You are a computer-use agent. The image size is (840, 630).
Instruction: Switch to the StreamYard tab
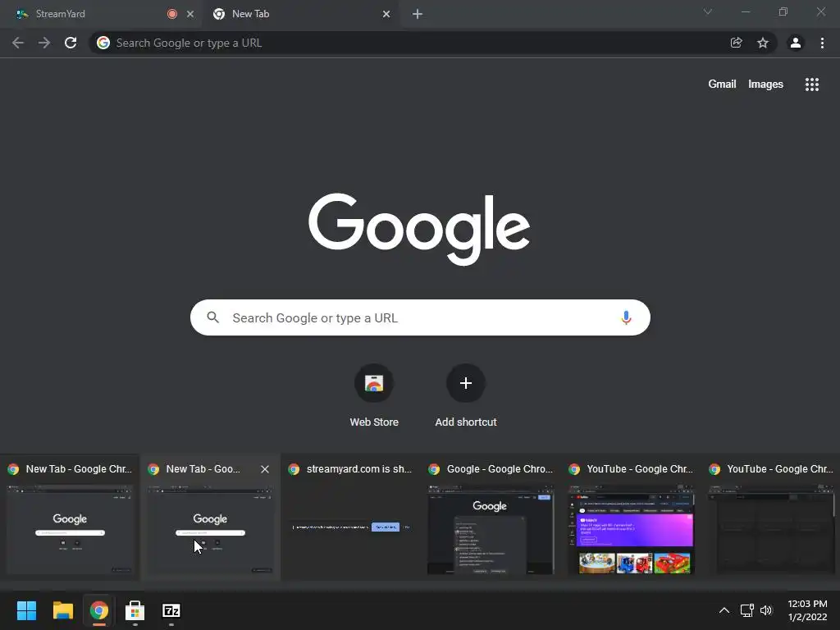tap(102, 14)
